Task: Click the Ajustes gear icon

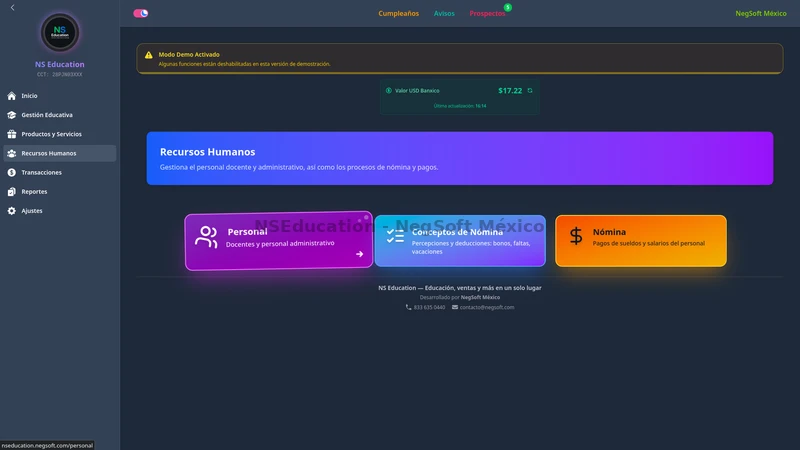Action: click(12, 211)
